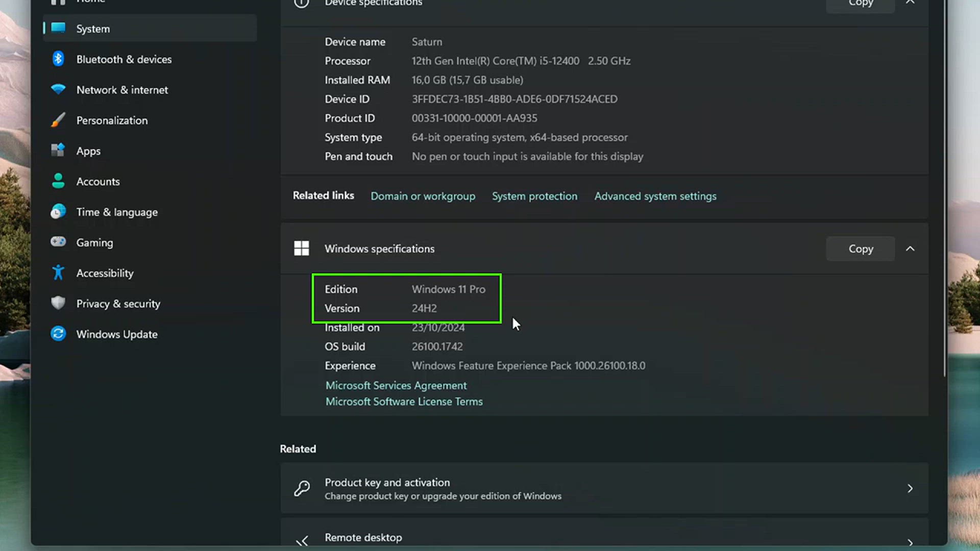This screenshot has width=980, height=551.
Task: Click the Processor value i5-12400
Action: [521, 61]
